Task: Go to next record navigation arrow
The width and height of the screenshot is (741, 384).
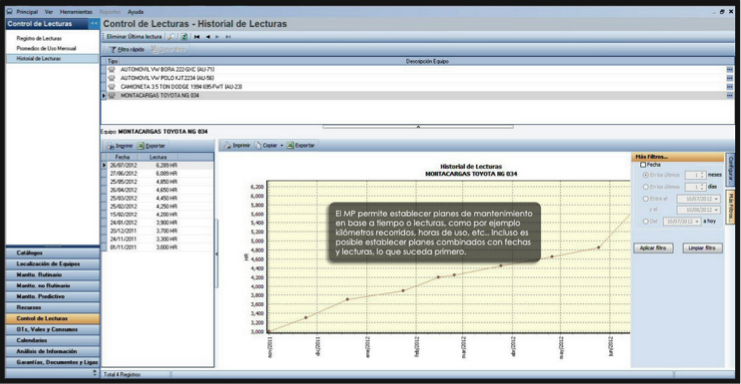Action: click(217, 37)
